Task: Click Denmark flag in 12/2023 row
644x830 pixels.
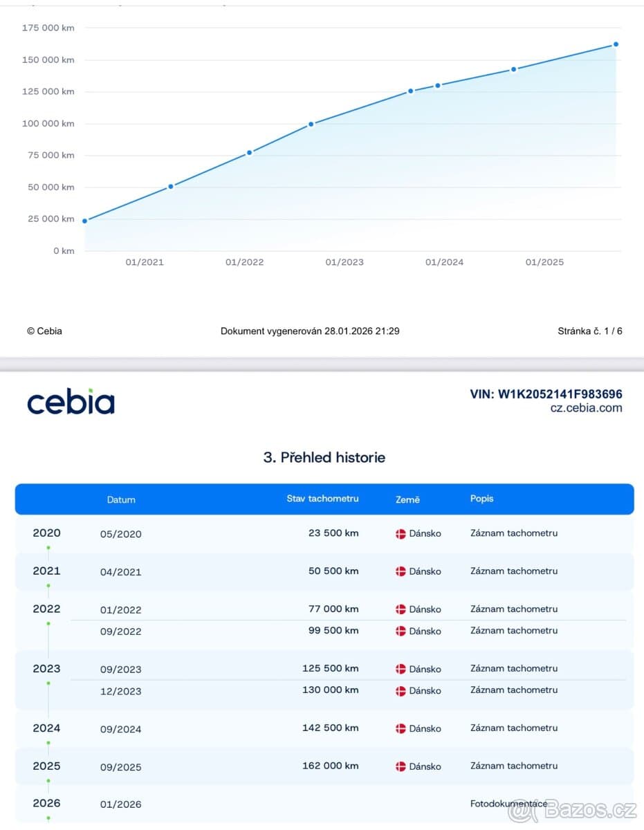Action: 401,690
